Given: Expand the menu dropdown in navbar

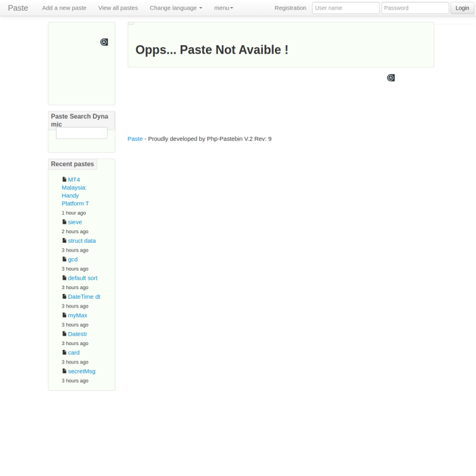Looking at the screenshot, I should (x=224, y=8).
